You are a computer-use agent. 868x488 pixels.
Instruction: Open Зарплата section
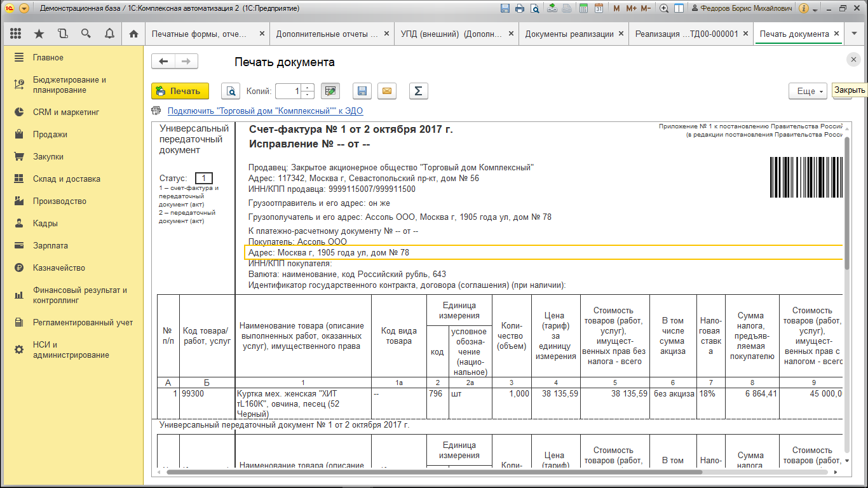pyautogui.click(x=74, y=245)
